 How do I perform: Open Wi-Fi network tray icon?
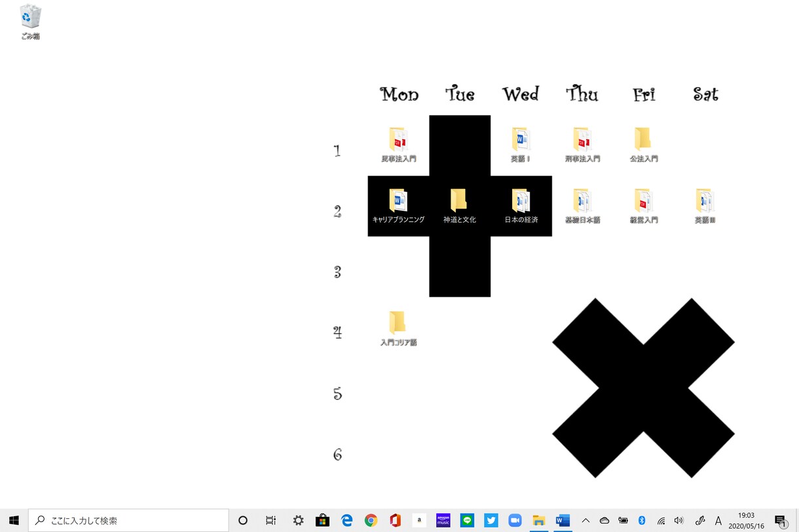661,520
